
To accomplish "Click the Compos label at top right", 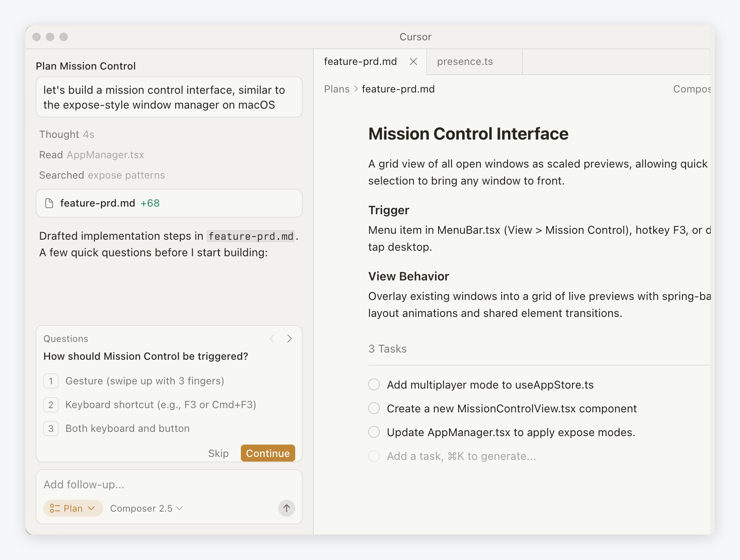I will pyautogui.click(x=692, y=89).
